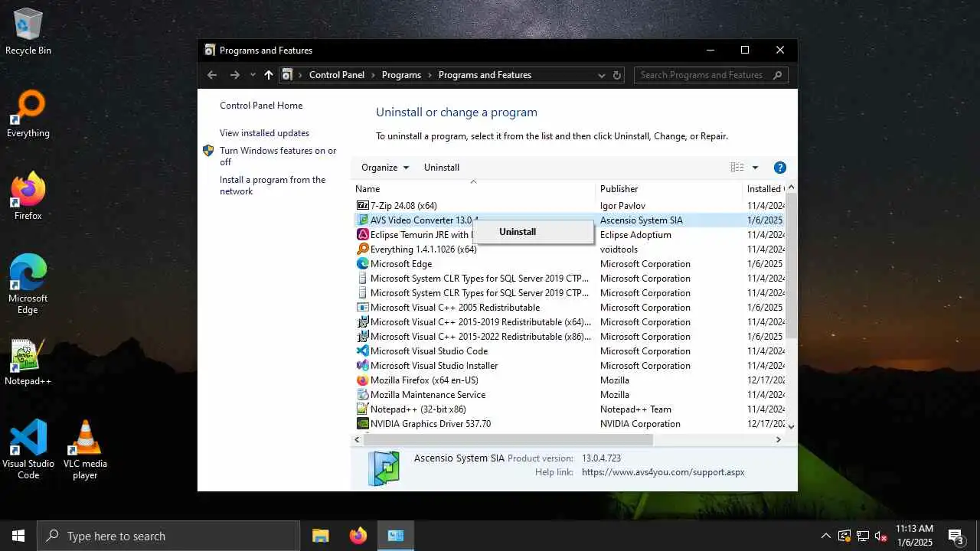Screen dimensions: 980x551
Task: Open the Organize dropdown menu
Action: coord(385,168)
